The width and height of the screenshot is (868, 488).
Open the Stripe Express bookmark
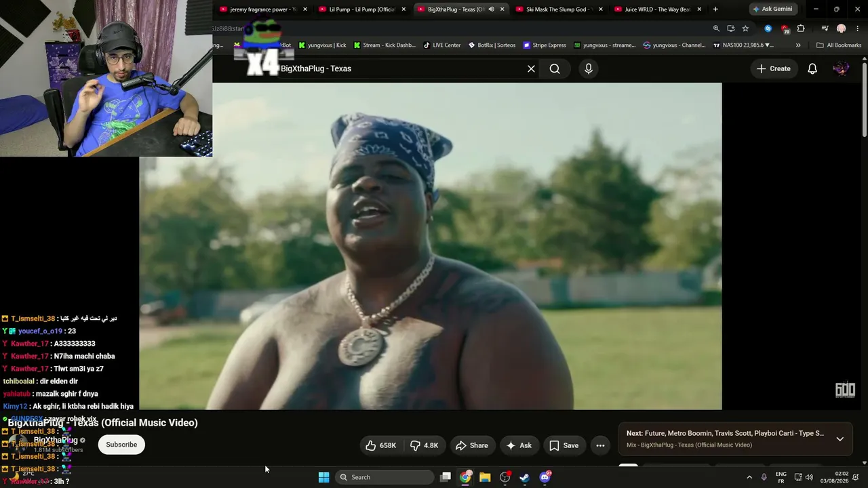click(x=545, y=45)
